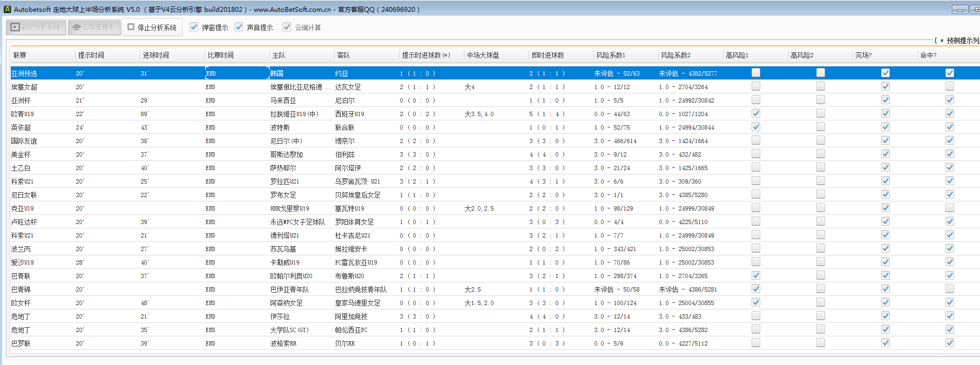Toggle the 云端计算 checkbox
The height and width of the screenshot is (365, 980).
coord(287,27)
